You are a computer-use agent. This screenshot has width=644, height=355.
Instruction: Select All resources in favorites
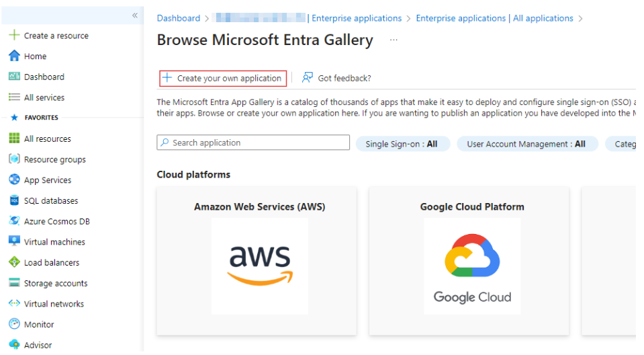click(47, 139)
